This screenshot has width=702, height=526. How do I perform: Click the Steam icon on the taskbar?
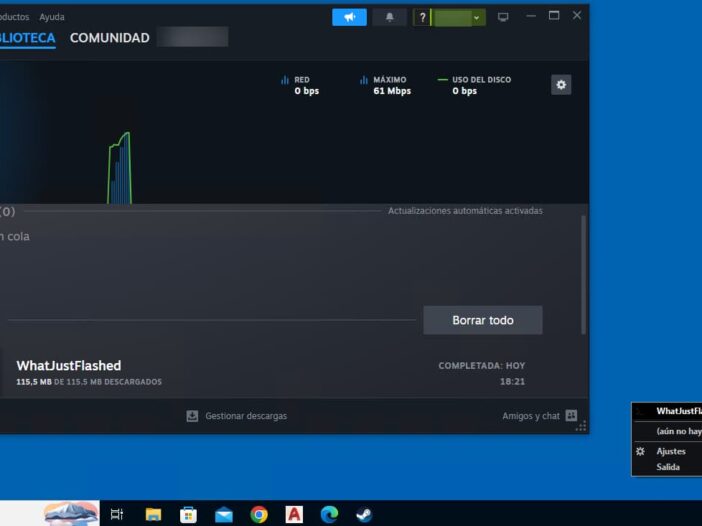364,515
